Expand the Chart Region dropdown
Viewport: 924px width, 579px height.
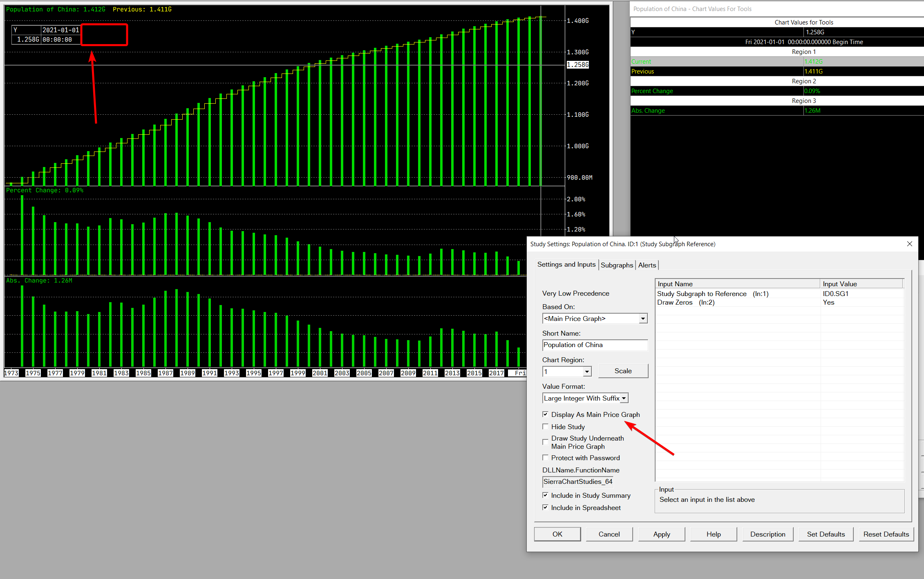click(587, 372)
